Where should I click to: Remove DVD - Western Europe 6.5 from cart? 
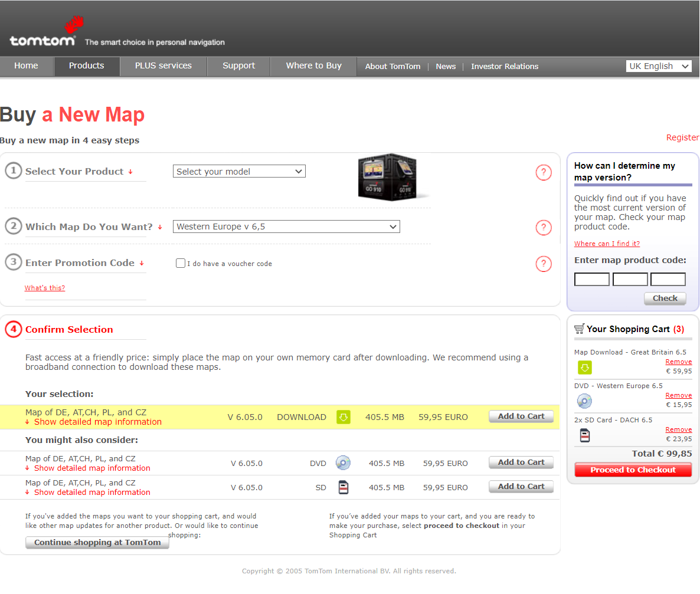pos(679,395)
